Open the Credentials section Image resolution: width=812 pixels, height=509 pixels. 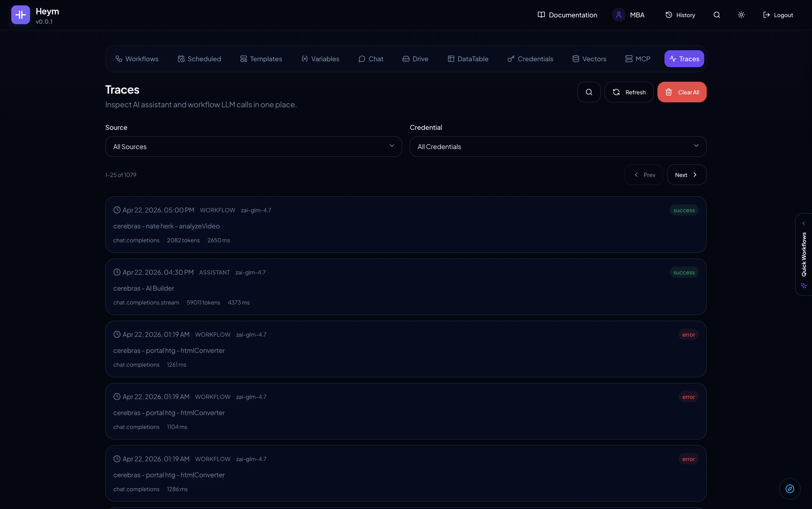530,58
